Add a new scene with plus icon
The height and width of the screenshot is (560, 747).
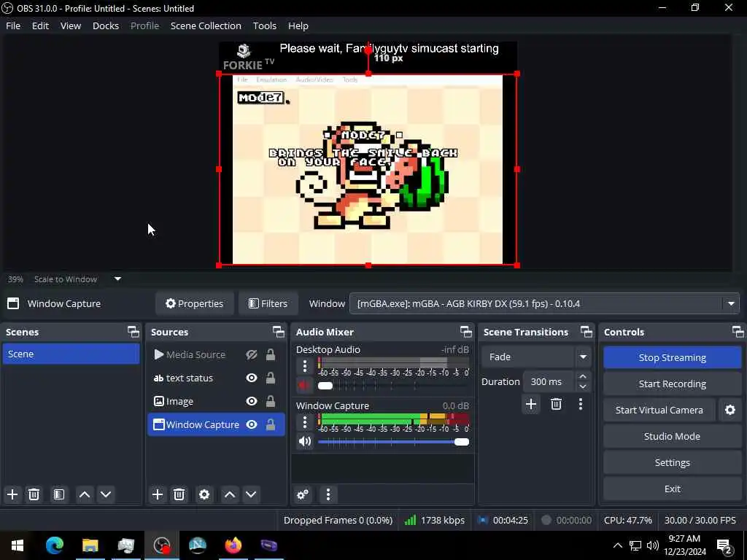click(x=12, y=494)
